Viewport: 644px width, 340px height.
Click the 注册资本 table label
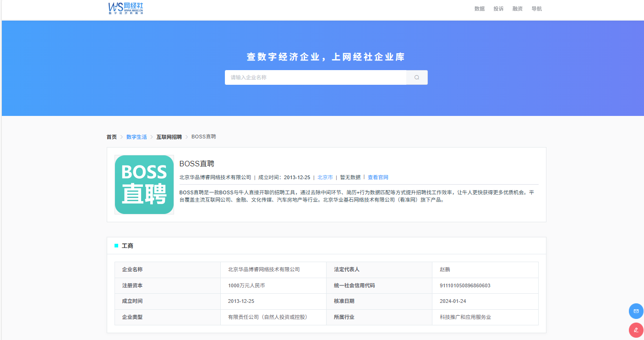click(x=132, y=285)
